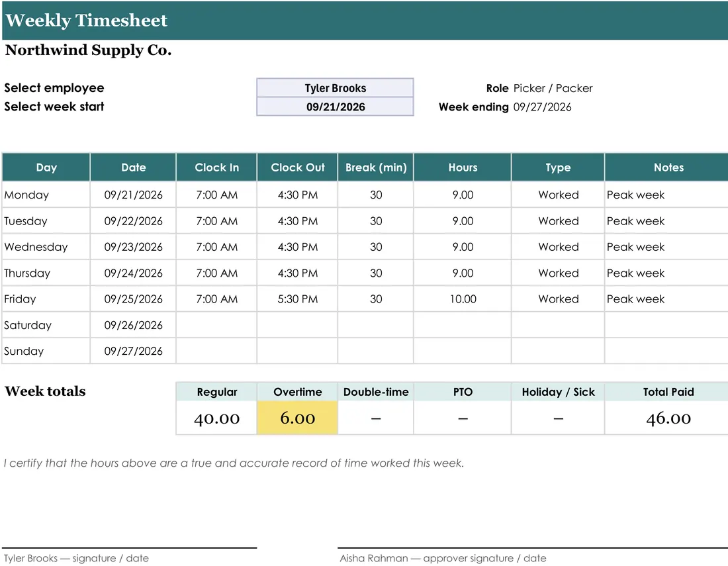The height and width of the screenshot is (566, 728).
Task: Select Monday's Clock Out 4:30 PM cell
Action: pyautogui.click(x=297, y=195)
